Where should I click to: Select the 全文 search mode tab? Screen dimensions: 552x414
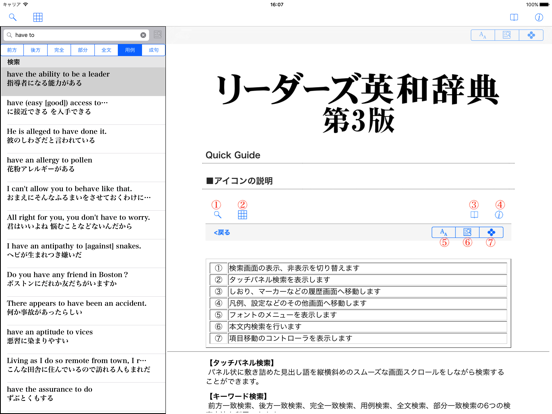coord(106,50)
